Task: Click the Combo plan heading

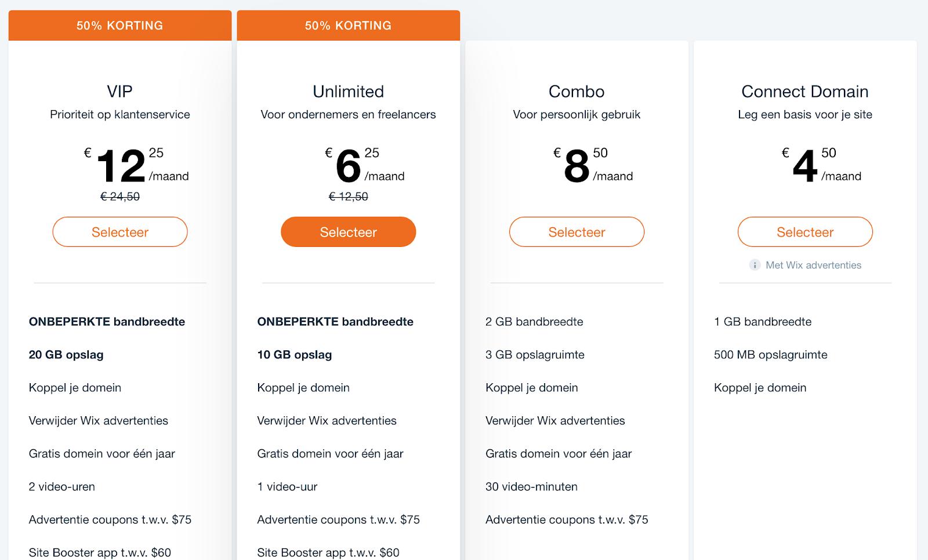Action: [577, 92]
